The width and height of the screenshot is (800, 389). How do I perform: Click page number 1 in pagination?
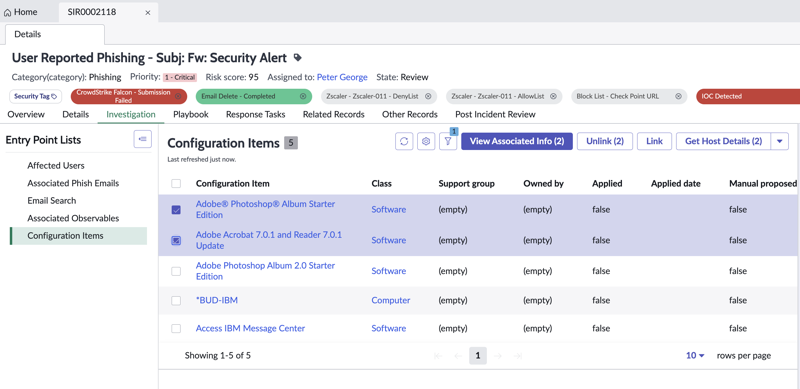[x=478, y=356]
